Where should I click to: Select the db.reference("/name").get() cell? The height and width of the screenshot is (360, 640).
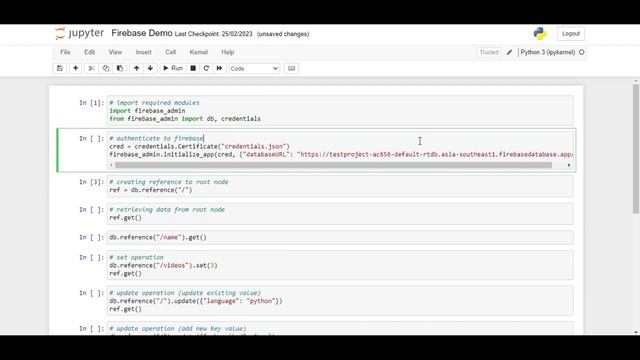(340, 238)
